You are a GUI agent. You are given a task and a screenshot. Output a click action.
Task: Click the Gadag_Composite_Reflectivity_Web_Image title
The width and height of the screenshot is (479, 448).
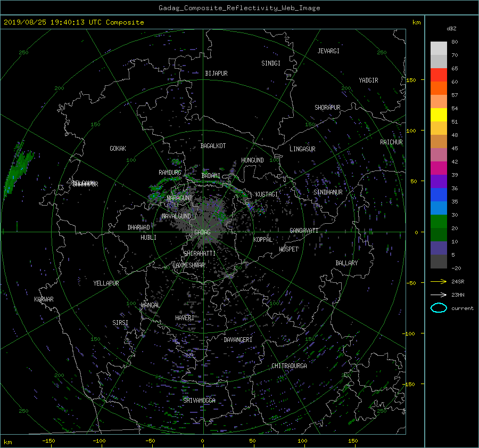click(239, 8)
